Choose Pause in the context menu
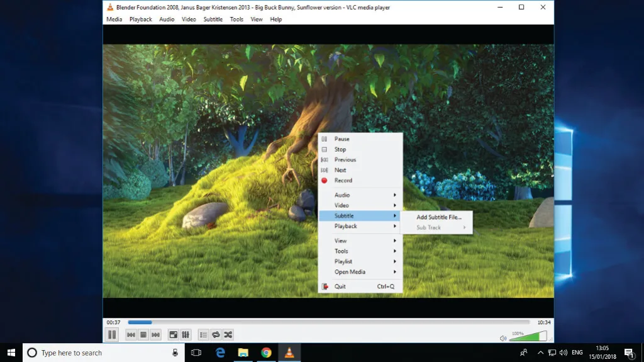Image resolution: width=644 pixels, height=362 pixels. tap(360, 139)
